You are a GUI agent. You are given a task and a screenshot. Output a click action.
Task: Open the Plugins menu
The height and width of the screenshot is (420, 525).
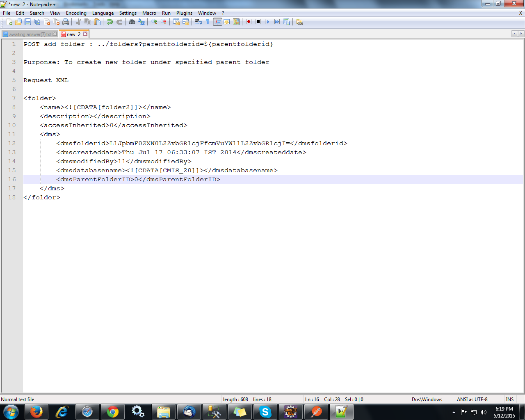click(x=184, y=13)
